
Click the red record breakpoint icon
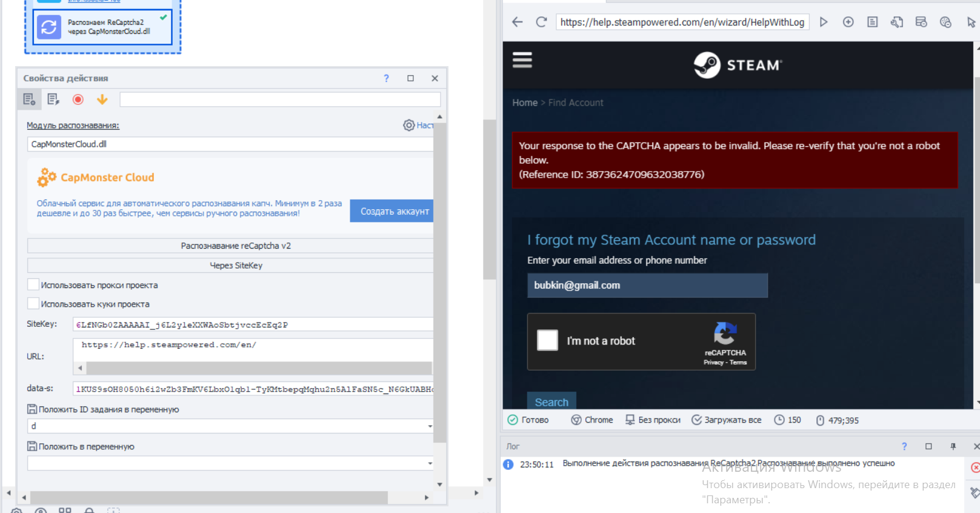pyautogui.click(x=78, y=99)
